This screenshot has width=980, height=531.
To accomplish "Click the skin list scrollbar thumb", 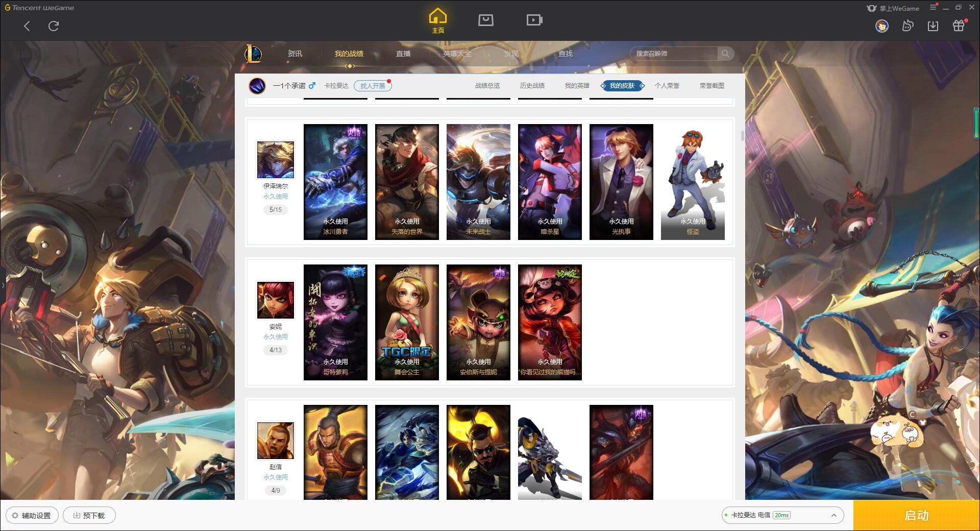I will point(742,136).
